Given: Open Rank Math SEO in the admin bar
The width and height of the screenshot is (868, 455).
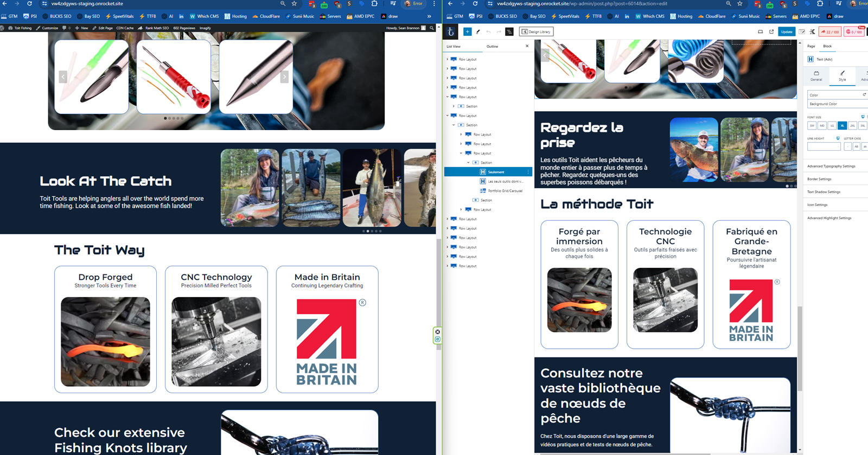Looking at the screenshot, I should pos(154,28).
